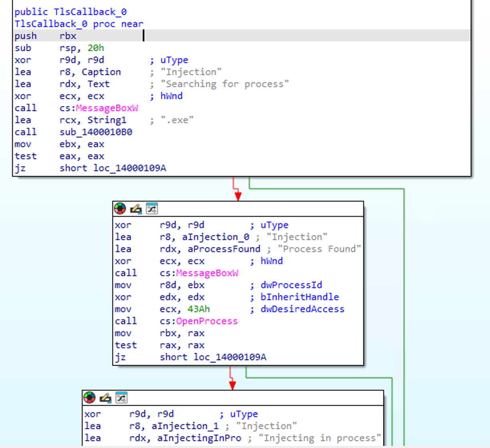This screenshot has width=490, height=448.
Task: Click the group nodes icon in the OpenProcess block
Action: click(152, 208)
